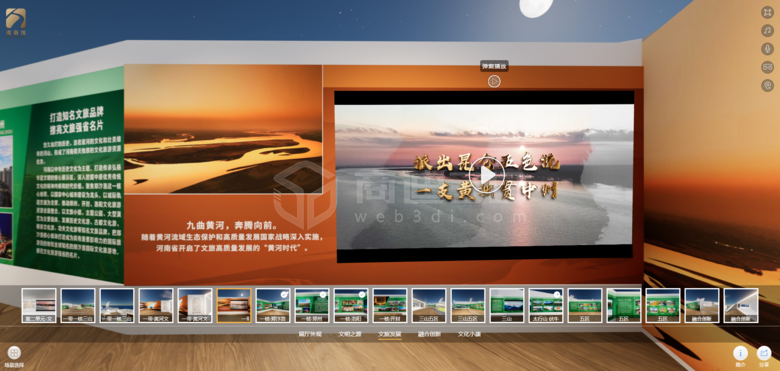
Task: Switch to the 展厅外观 tab
Action: pos(310,334)
